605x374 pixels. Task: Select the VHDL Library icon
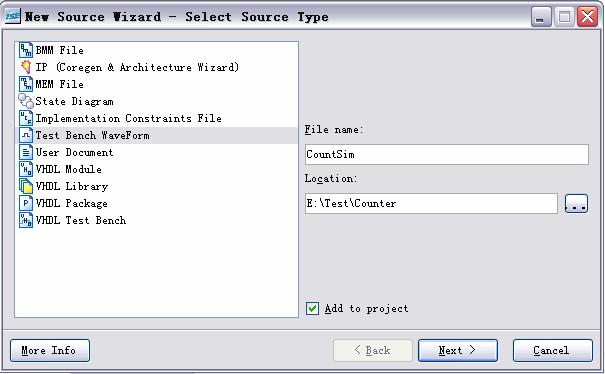coord(26,186)
